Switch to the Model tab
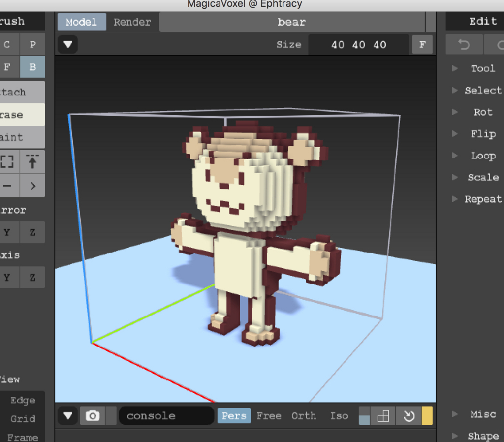 (x=81, y=22)
